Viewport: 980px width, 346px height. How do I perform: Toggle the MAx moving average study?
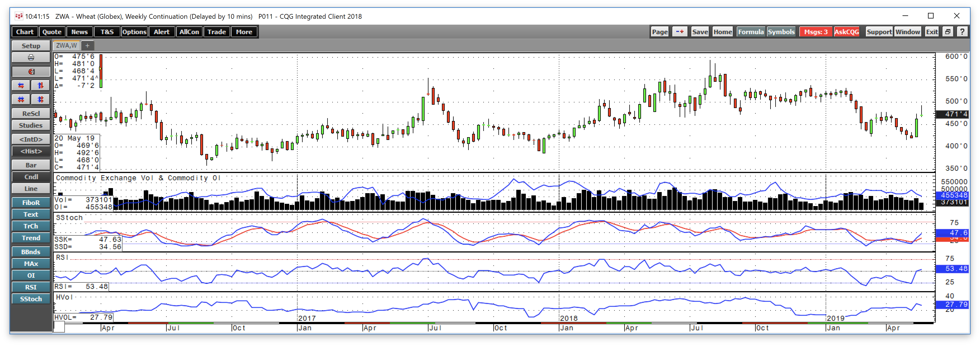coord(31,263)
